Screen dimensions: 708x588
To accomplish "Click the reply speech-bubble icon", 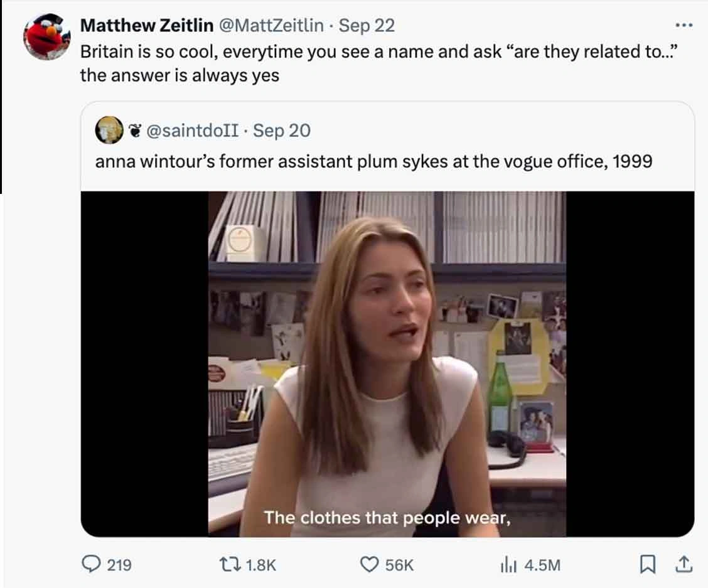I will [x=93, y=565].
